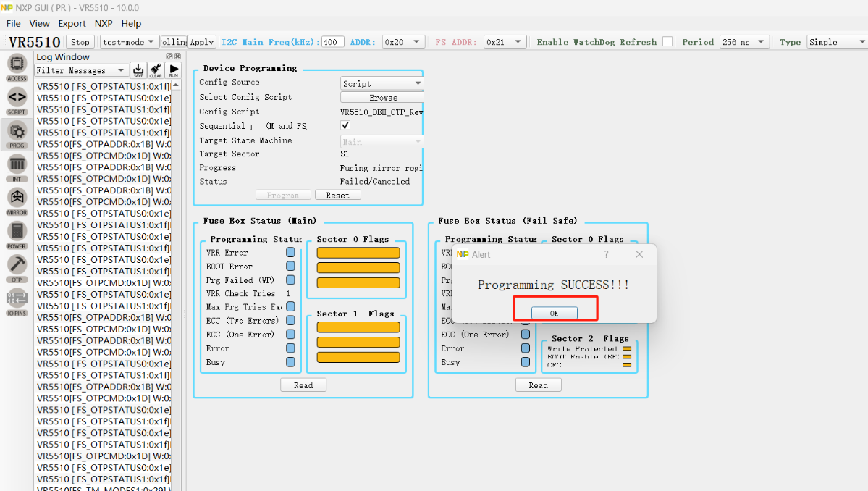The width and height of the screenshot is (868, 491).
Task: Open the Export menu
Action: coord(72,23)
